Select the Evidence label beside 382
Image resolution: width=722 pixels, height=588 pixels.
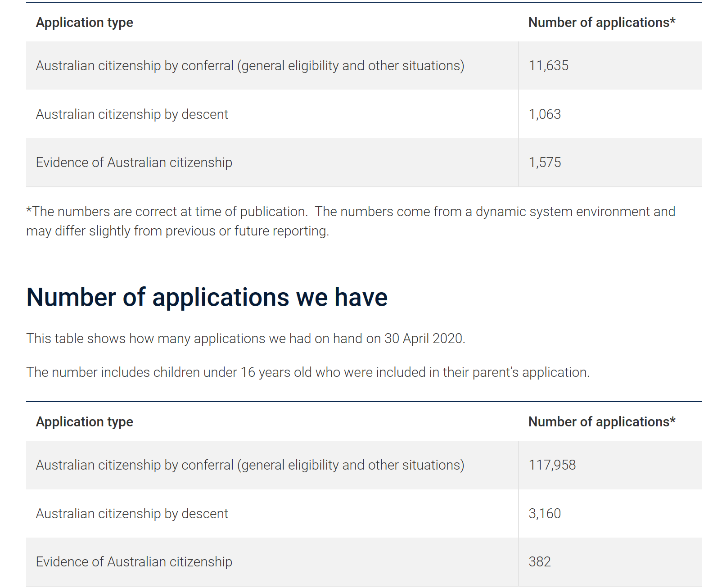pos(134,562)
